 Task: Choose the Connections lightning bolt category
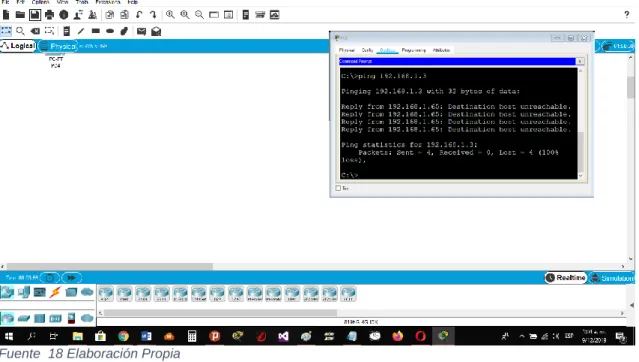click(x=55, y=292)
